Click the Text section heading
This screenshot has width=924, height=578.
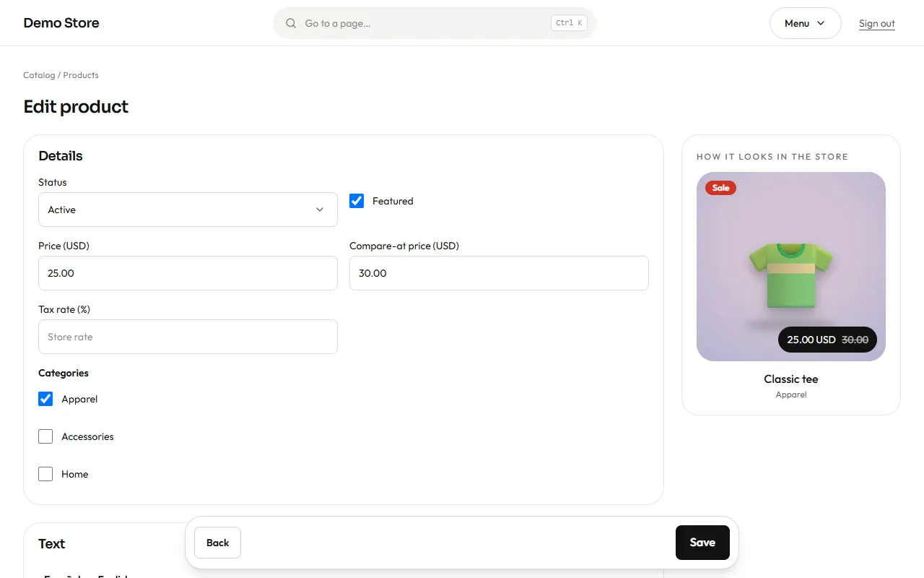pyautogui.click(x=52, y=544)
